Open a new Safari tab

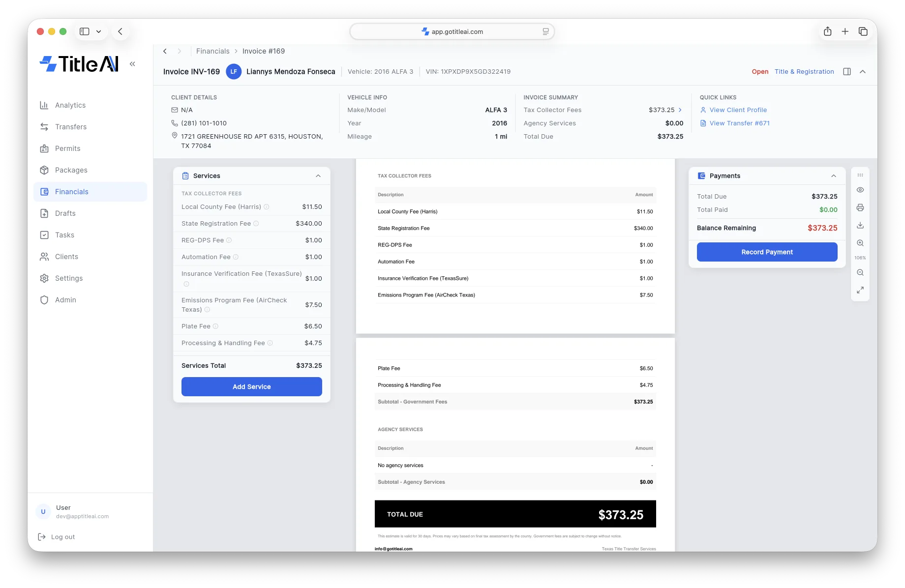click(x=845, y=31)
